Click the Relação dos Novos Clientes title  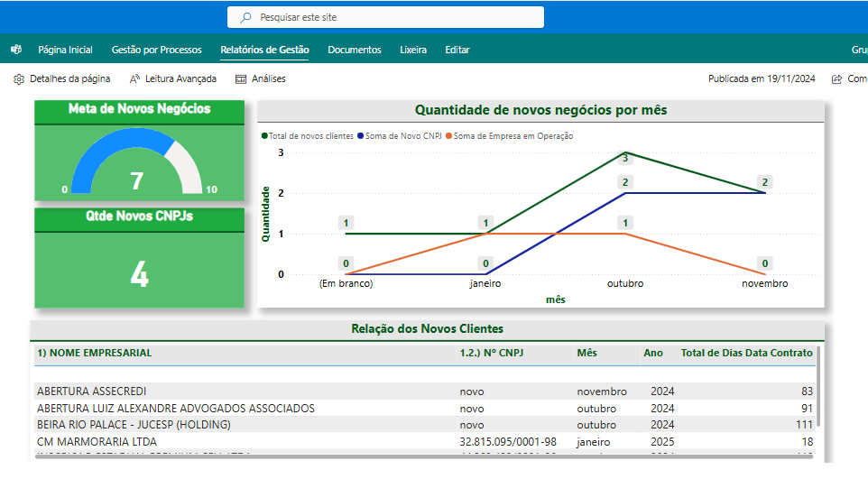[428, 328]
